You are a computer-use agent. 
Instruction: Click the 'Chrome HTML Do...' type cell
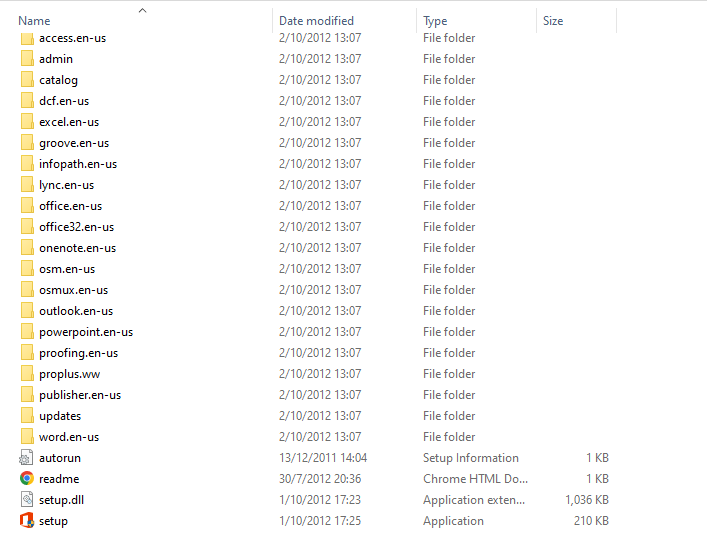(475, 478)
